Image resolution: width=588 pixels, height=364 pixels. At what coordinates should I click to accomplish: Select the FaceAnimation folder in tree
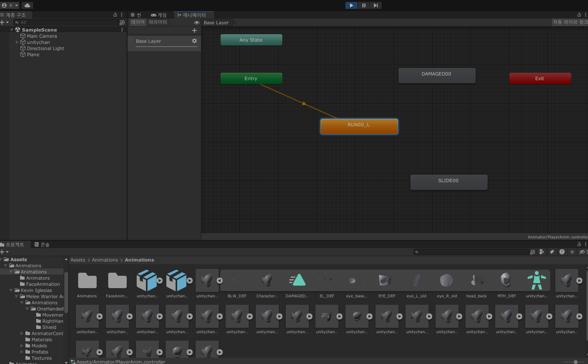point(40,284)
